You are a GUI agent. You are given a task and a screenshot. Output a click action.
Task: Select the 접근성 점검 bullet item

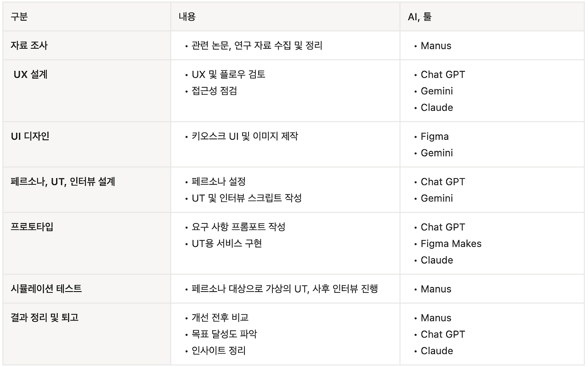[214, 91]
